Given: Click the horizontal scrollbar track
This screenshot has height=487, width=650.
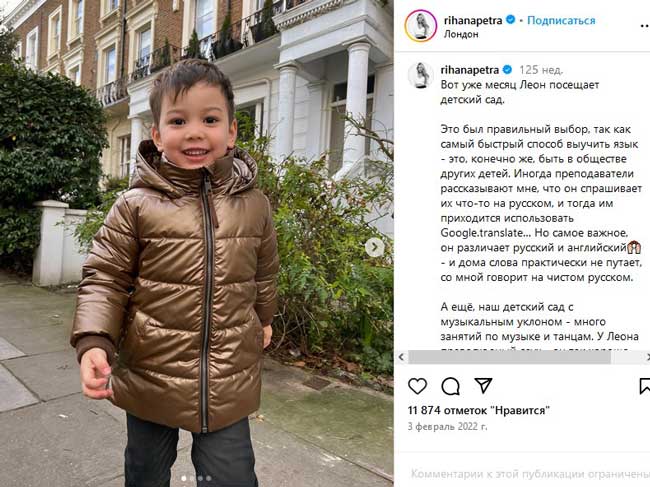Looking at the screenshot, I should [524, 357].
